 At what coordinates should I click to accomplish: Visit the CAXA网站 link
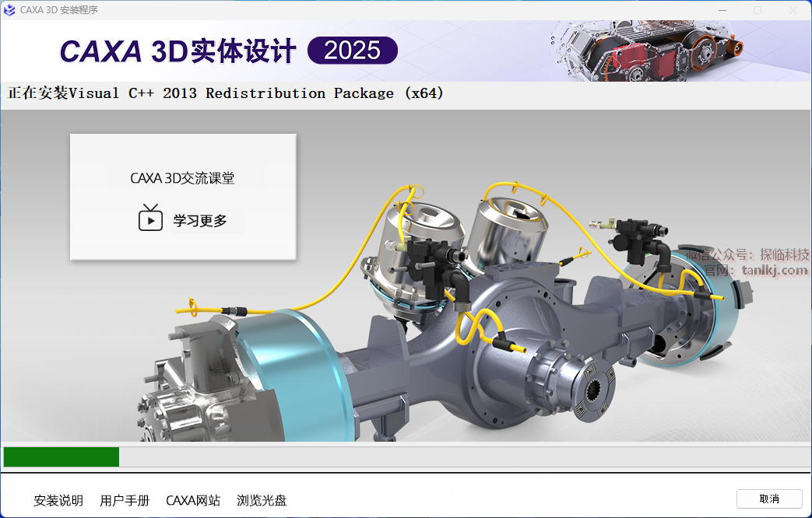point(193,500)
